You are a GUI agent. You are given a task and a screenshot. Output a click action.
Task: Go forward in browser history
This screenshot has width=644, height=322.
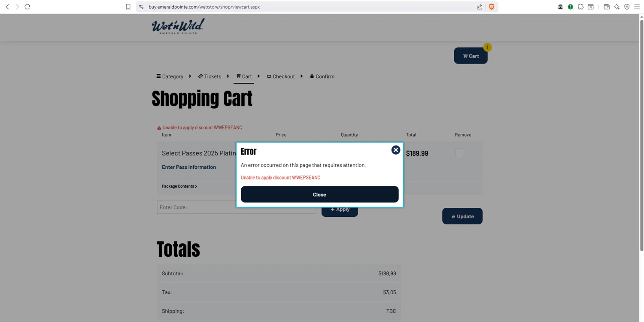pos(17,7)
